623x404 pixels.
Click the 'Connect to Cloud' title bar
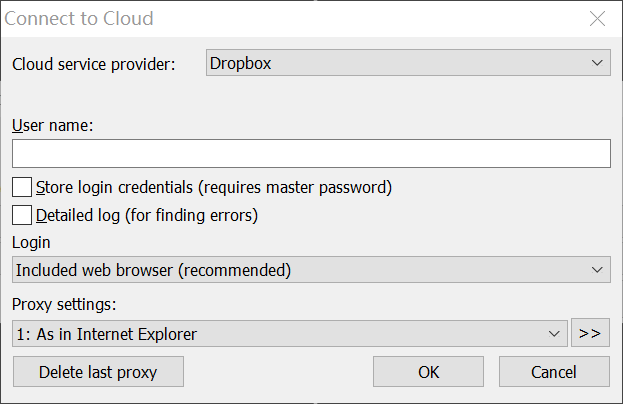coord(250,19)
